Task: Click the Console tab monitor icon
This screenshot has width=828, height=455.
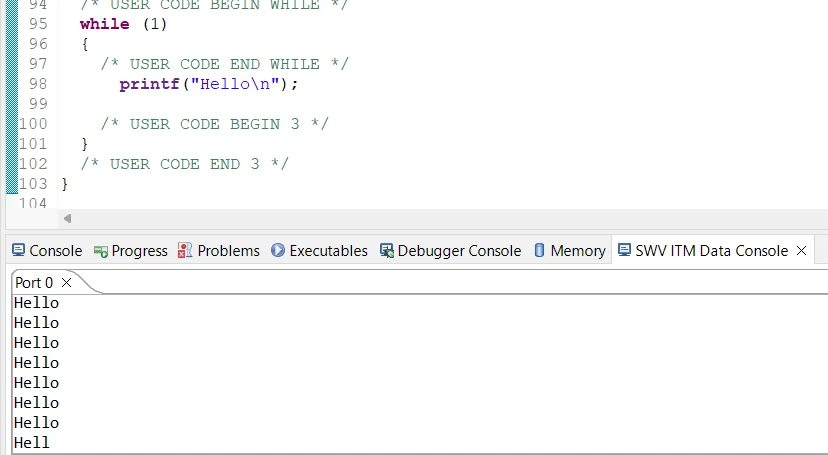Action: pos(18,250)
